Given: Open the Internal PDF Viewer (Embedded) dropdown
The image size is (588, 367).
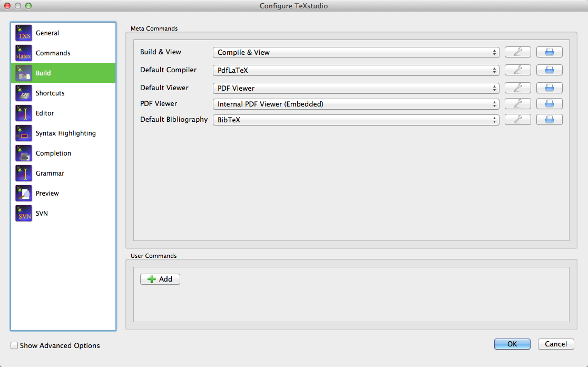Looking at the screenshot, I should [356, 104].
